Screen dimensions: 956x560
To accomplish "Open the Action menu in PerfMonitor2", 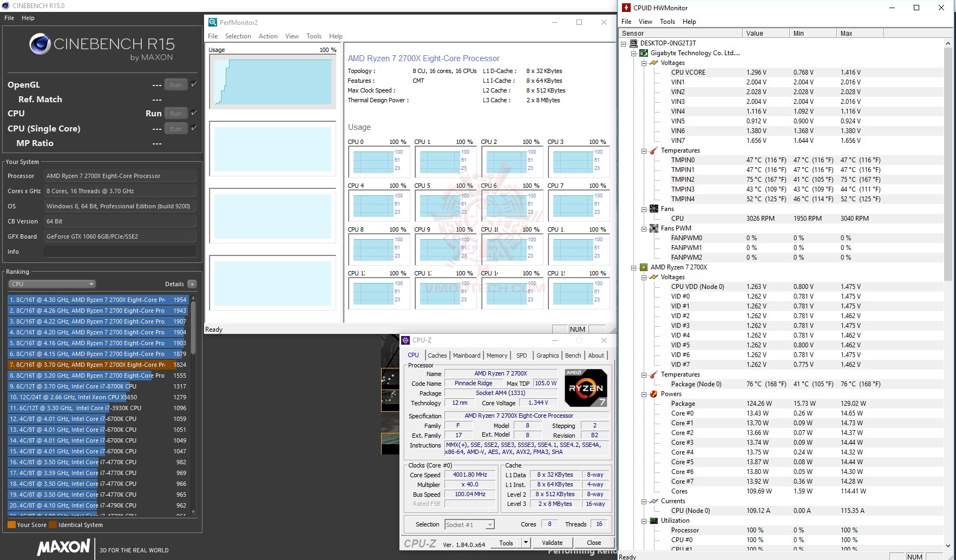I will (268, 36).
